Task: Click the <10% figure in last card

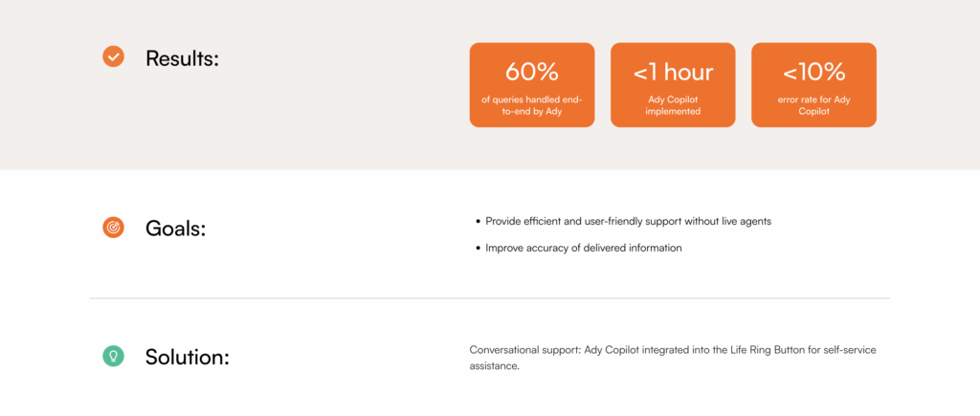Action: pos(813,72)
